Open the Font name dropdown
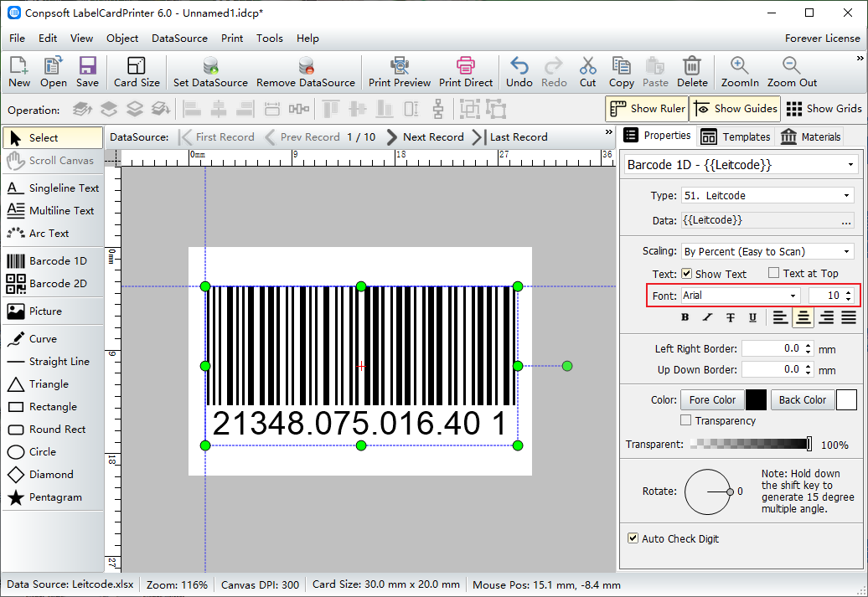868x597 pixels. pyautogui.click(x=793, y=296)
